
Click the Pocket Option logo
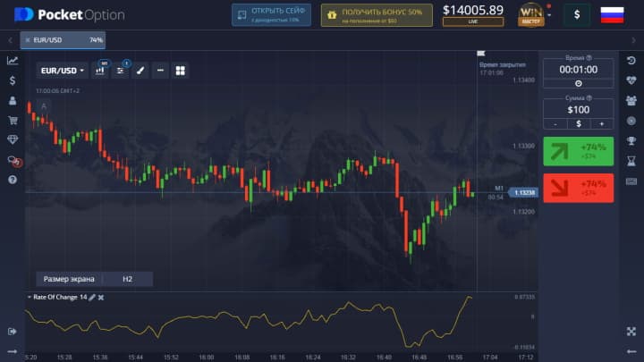[70, 15]
